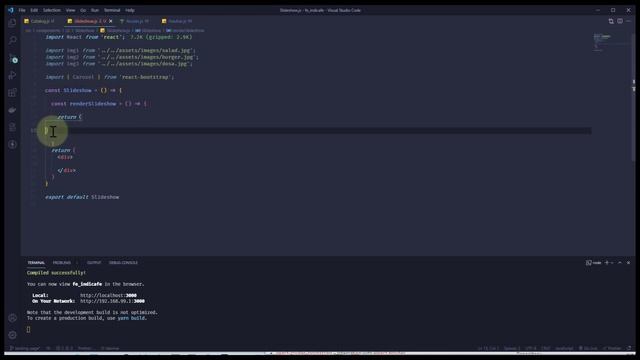Open the Go menu

[83, 10]
